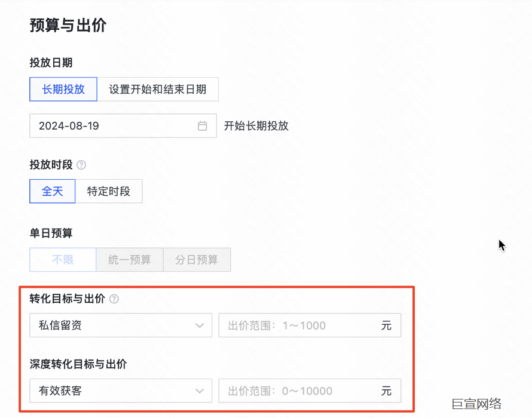Select 长期投放 delivery date option
The width and height of the screenshot is (532, 418).
(x=63, y=90)
